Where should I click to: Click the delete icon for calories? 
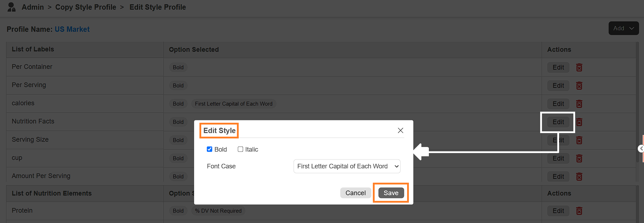tap(579, 104)
